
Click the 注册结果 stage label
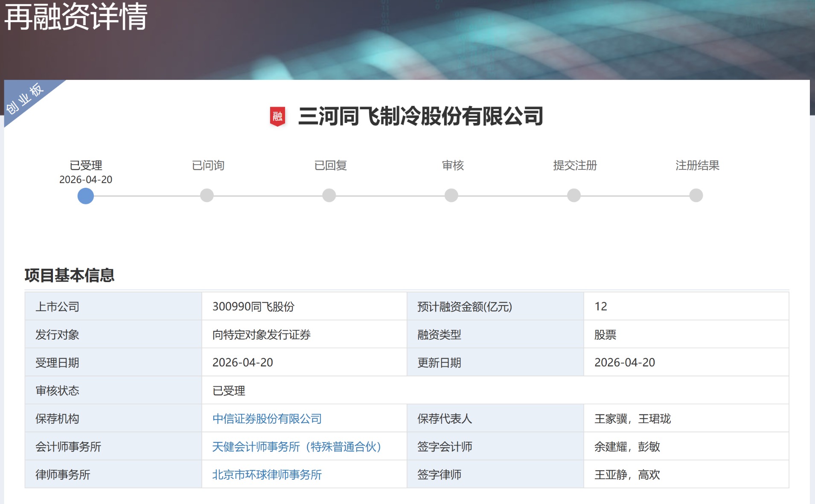pyautogui.click(x=697, y=165)
